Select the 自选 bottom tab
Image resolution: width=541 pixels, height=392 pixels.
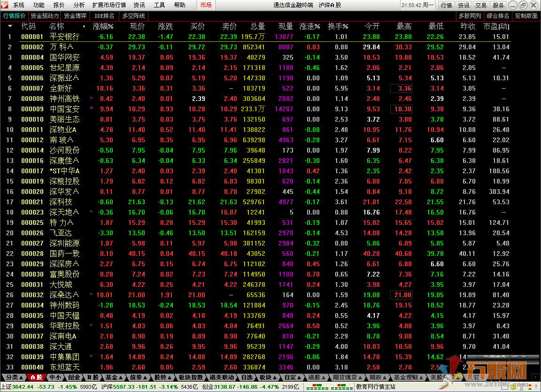pyautogui.click(x=247, y=377)
